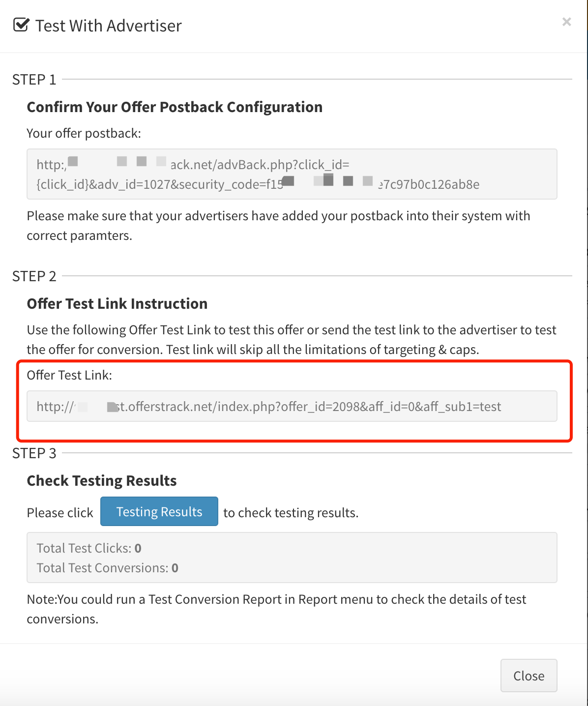The image size is (588, 706).
Task: Click the advertisers postback reminder paragraph
Action: point(278,226)
